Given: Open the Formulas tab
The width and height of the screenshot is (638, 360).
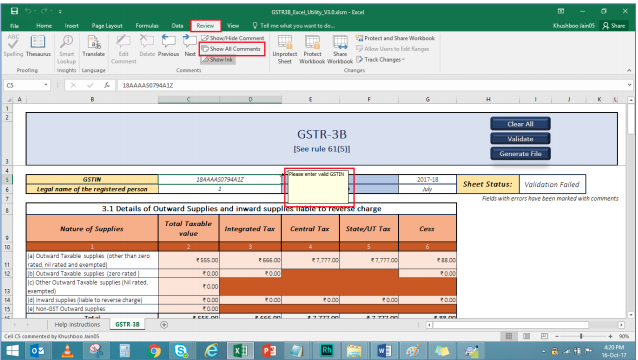Looking at the screenshot, I should [147, 26].
